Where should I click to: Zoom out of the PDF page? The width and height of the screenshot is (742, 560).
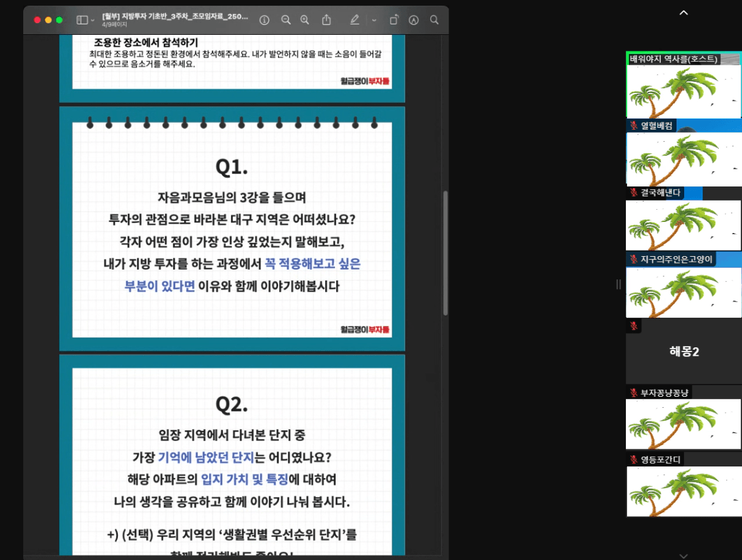click(x=285, y=20)
